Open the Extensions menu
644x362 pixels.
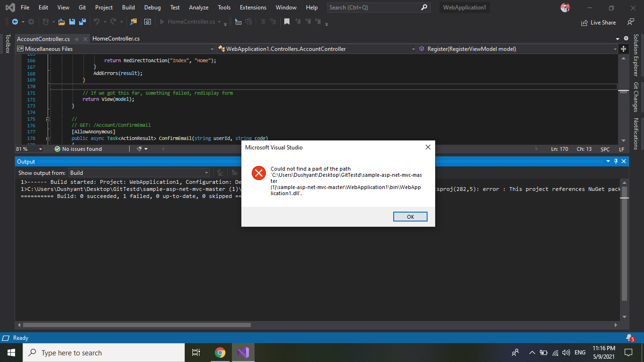pos(253,8)
